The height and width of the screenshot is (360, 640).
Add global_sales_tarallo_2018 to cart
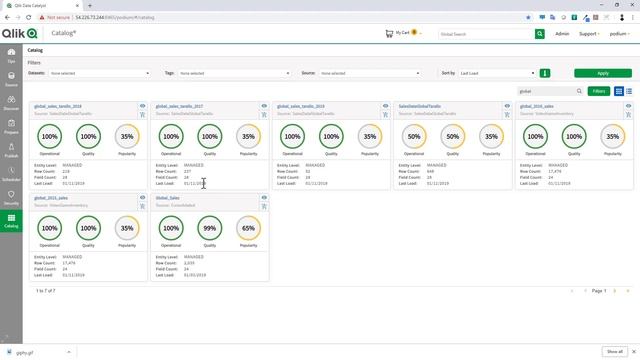142,115
